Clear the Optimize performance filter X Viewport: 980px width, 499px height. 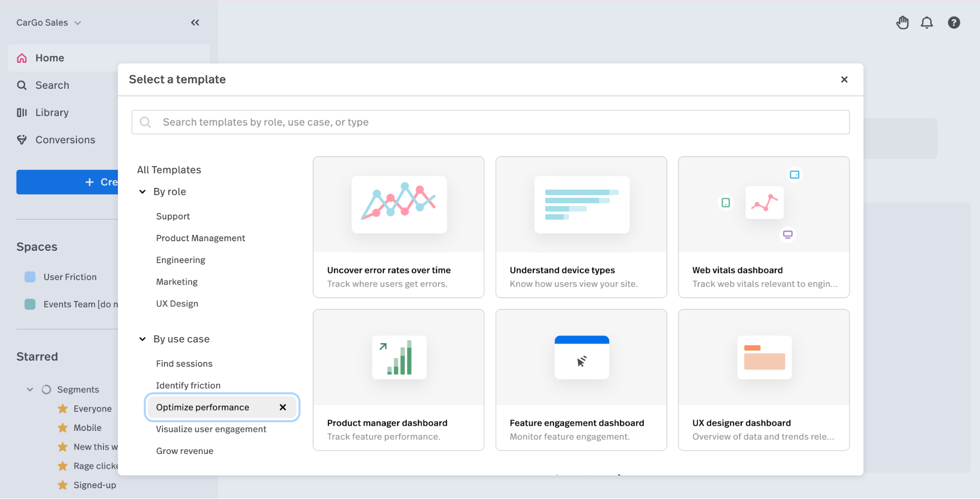point(283,407)
